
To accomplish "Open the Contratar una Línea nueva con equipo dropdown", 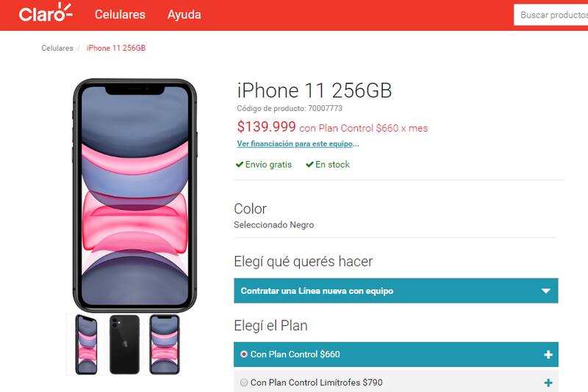I will click(x=396, y=291).
